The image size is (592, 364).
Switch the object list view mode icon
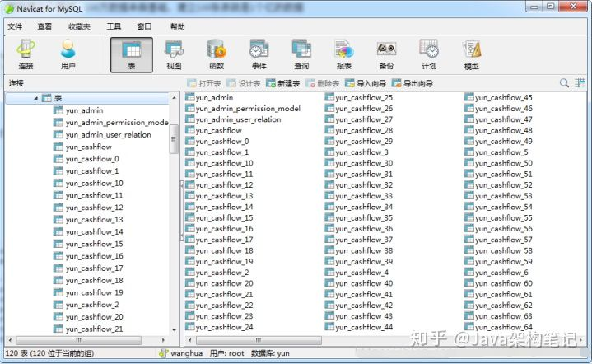580,83
